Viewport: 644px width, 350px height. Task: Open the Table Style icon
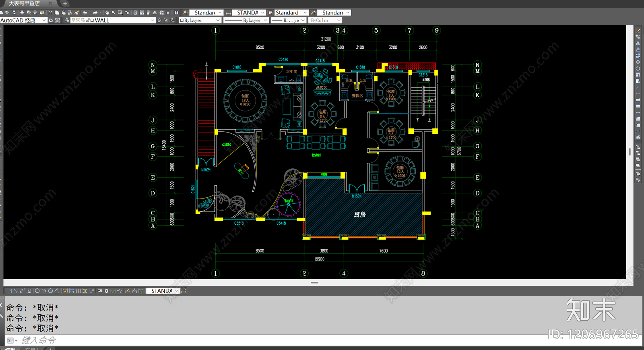pyautogui.click(x=271, y=12)
